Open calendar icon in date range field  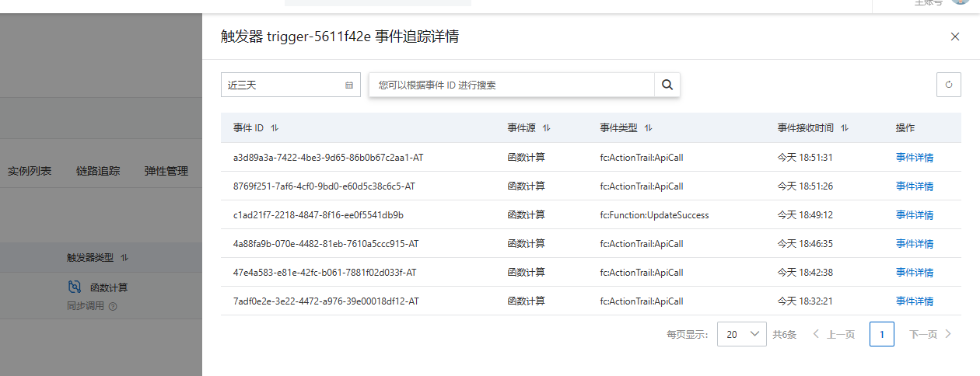coord(349,85)
